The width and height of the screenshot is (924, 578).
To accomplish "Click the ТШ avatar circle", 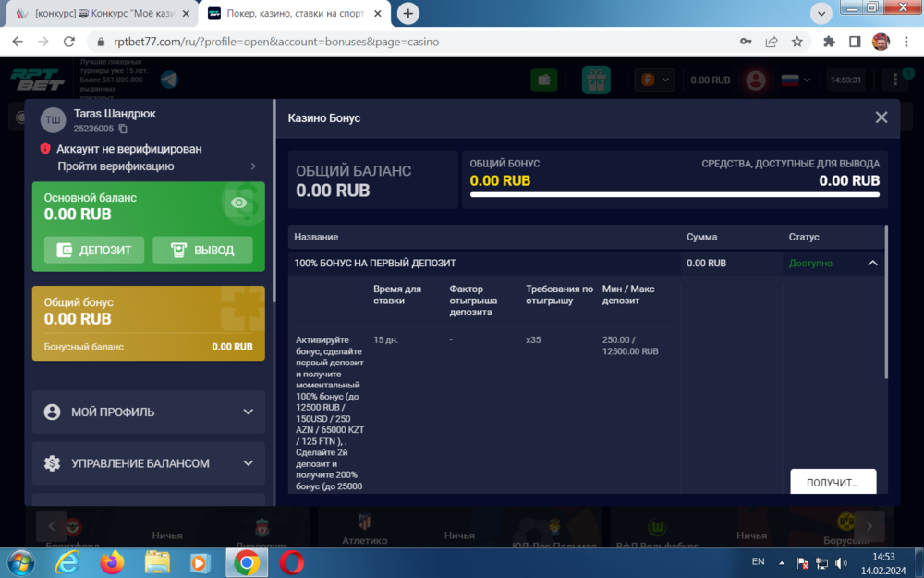I will pyautogui.click(x=54, y=119).
